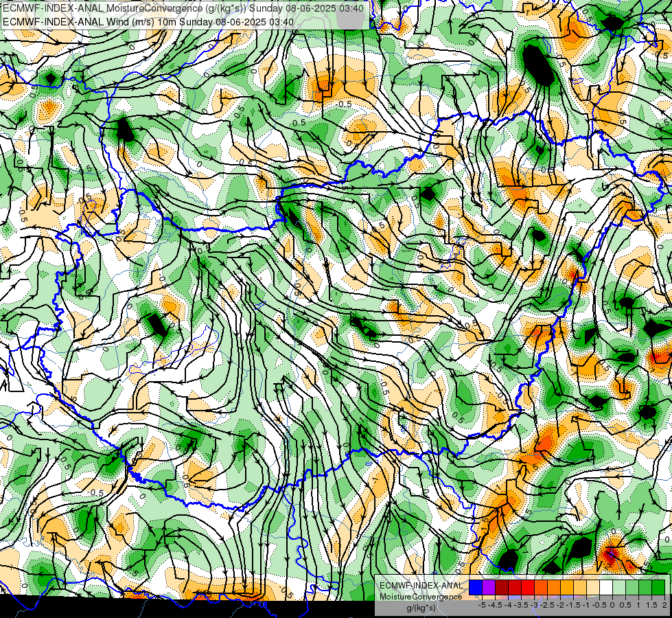Click the -3.5 tick label on the legend
Viewport: 672px width, 618px height.
(x=521, y=605)
